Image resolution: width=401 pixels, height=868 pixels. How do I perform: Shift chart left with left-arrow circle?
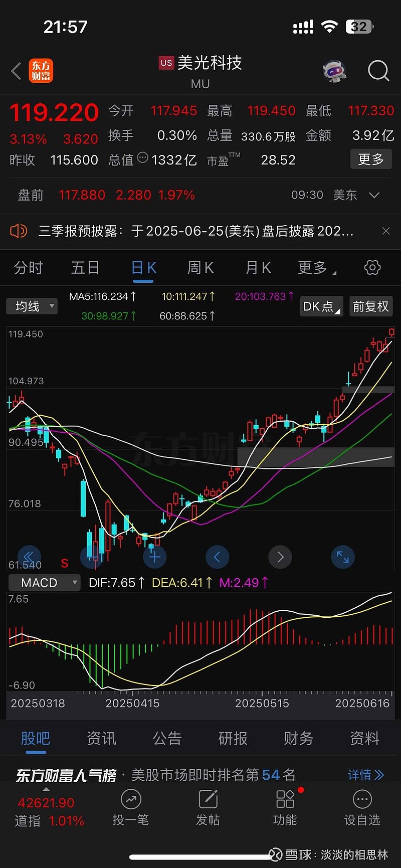(x=218, y=557)
